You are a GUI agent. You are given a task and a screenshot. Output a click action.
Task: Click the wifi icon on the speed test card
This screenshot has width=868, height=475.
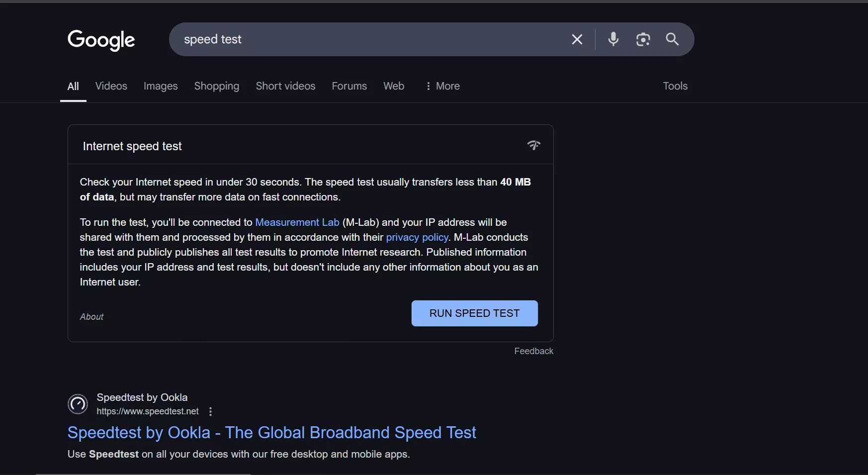tap(533, 145)
